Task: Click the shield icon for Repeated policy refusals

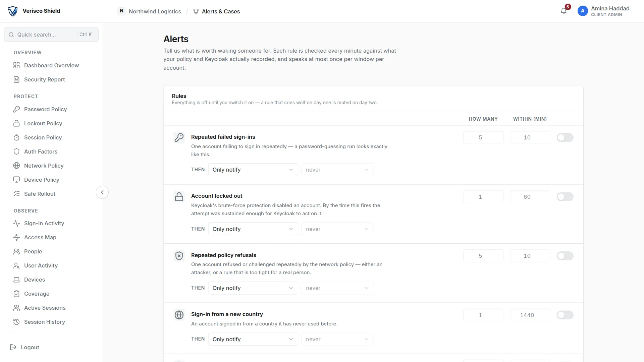Action: pos(179,256)
